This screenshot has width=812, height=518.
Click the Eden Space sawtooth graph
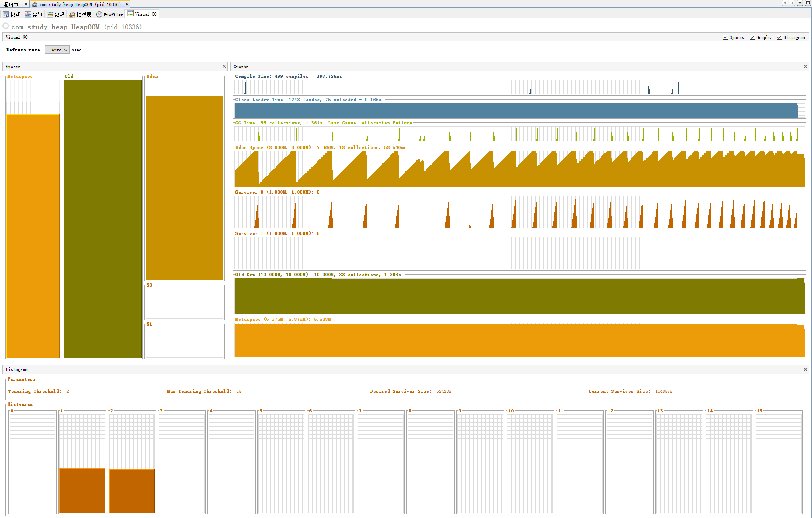520,169
